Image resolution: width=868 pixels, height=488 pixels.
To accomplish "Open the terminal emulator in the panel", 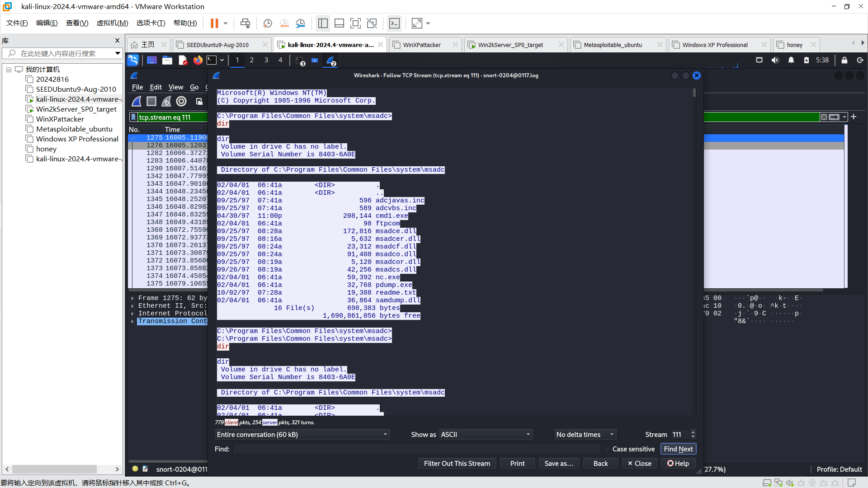I will [212, 60].
